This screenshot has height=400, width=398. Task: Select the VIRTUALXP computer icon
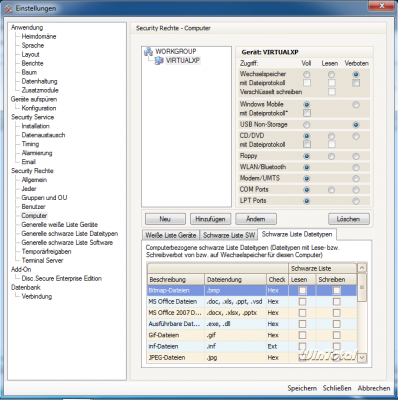(x=159, y=61)
